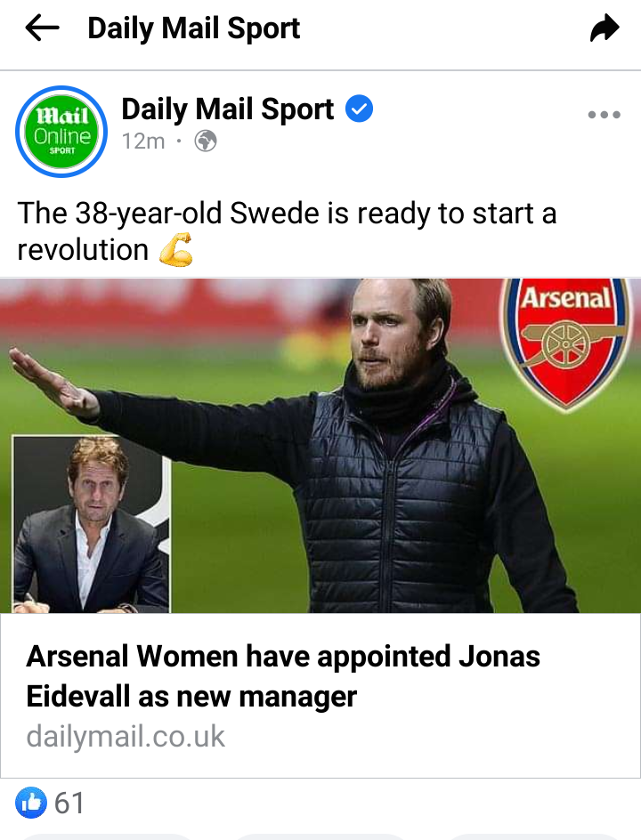Tap the link preview card footer
This screenshot has width=641, height=840.
click(320, 695)
